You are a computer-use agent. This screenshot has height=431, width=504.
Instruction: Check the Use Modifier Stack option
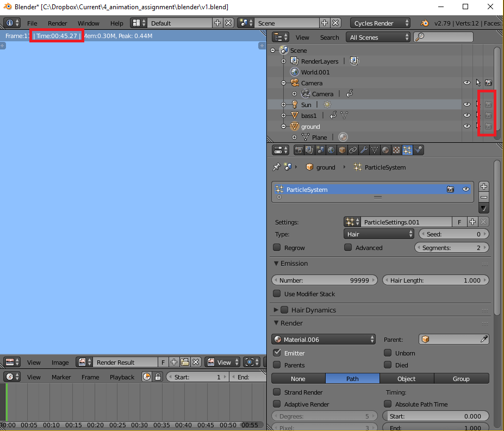pos(277,292)
